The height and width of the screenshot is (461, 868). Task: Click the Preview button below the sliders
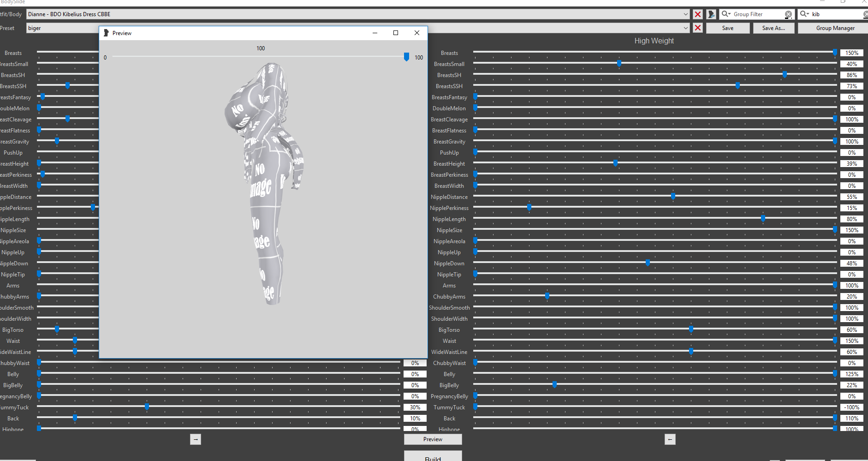coord(433,439)
